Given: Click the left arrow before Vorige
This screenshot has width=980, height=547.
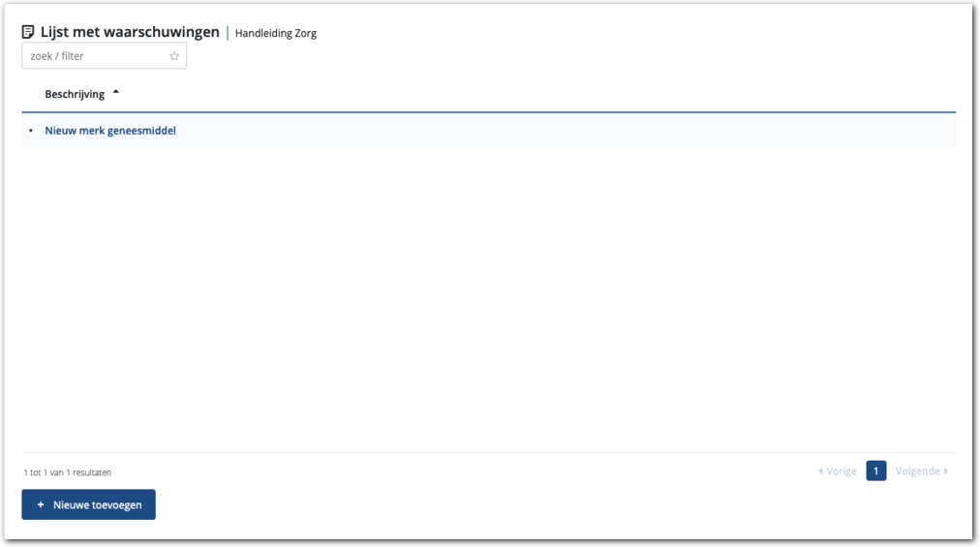Looking at the screenshot, I should 821,471.
